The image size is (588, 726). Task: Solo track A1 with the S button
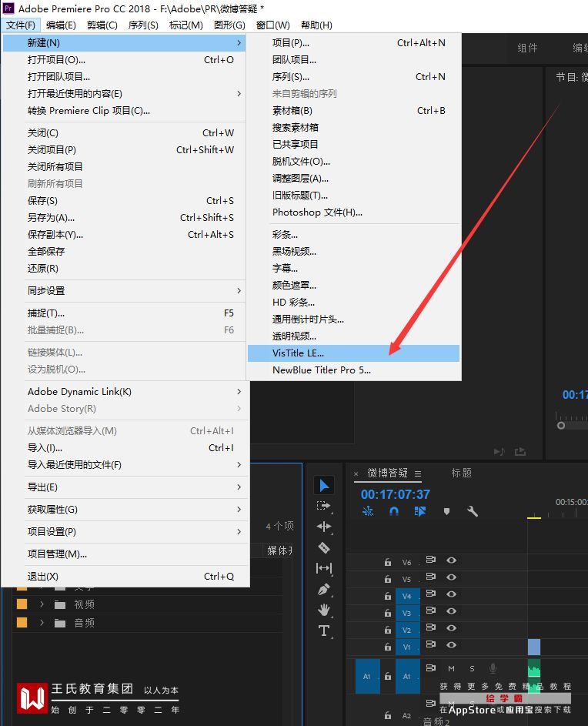pos(473,668)
